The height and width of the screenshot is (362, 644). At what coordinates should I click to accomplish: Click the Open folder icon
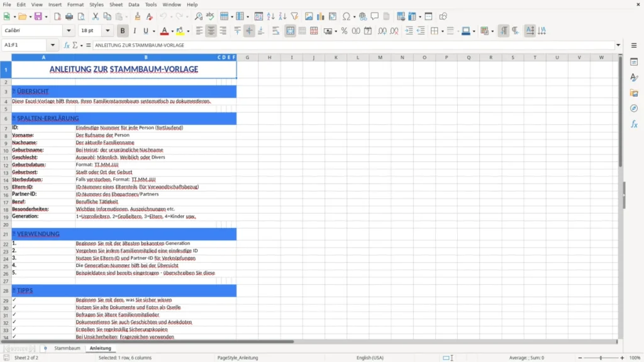pos(22,16)
